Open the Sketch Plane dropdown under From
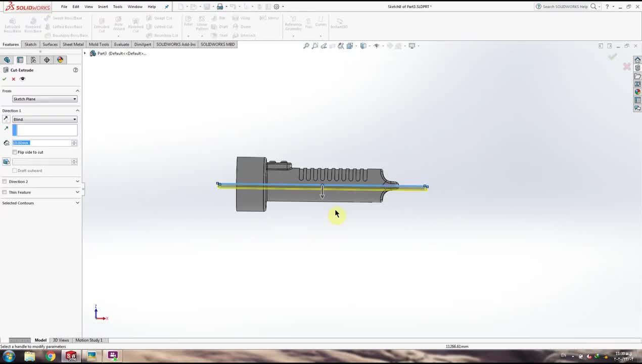Image resolution: width=642 pixels, height=364 pixels. point(44,99)
